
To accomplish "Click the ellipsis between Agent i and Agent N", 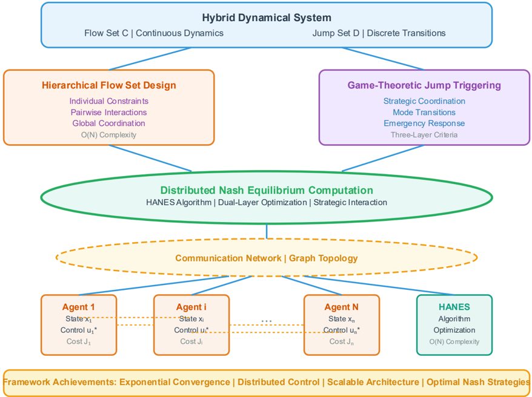I will [x=267, y=320].
